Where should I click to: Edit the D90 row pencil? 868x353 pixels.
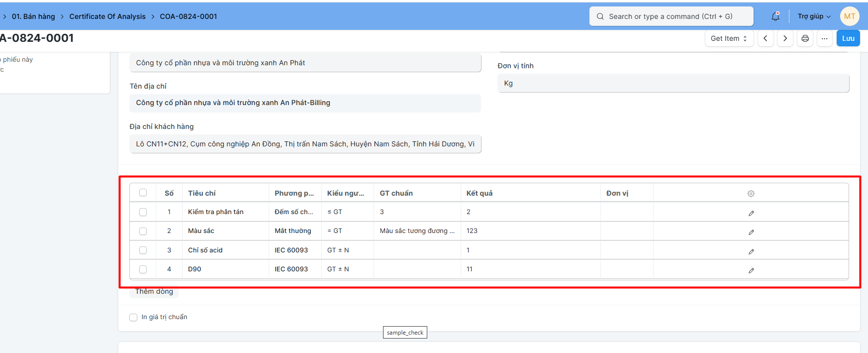751,270
